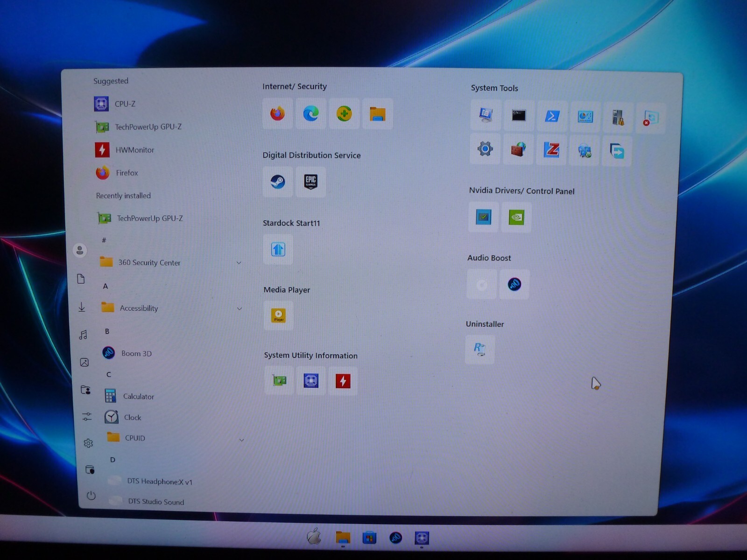Launch Firefox from the Suggested list
Screen dimensions: 747x560
(117, 173)
